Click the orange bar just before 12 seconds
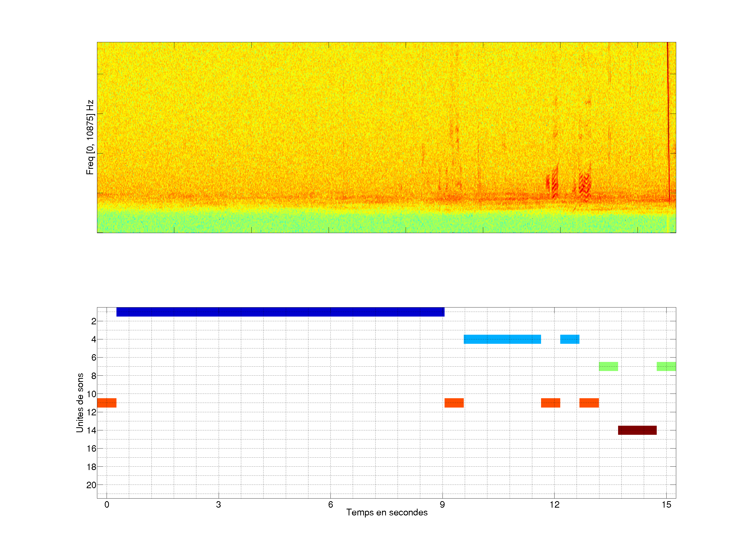The width and height of the screenshot is (747, 560). (550, 403)
